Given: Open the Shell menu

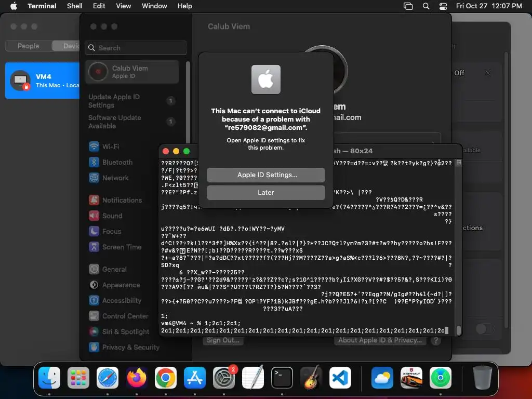Looking at the screenshot, I should (75, 6).
